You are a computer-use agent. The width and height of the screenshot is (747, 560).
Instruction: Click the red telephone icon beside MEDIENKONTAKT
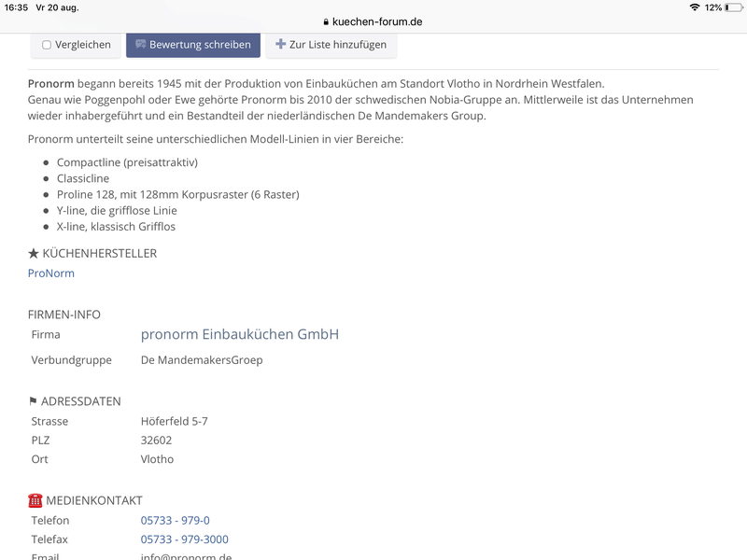35,500
